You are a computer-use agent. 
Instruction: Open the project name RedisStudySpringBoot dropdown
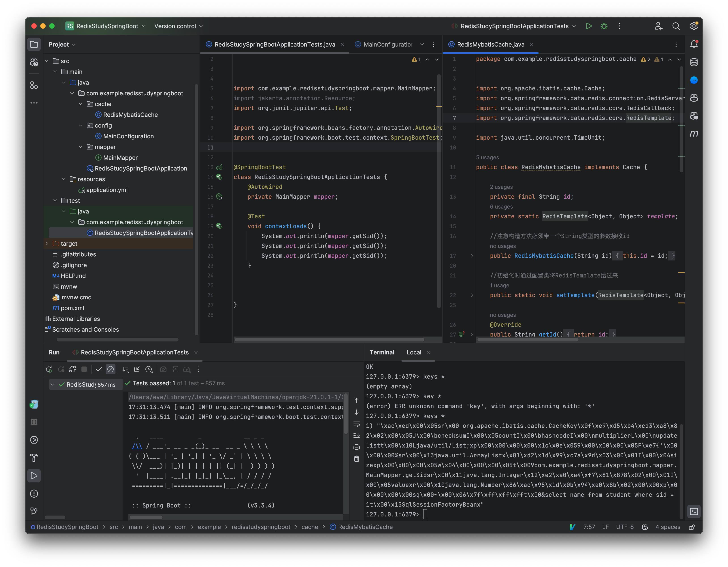pos(106,26)
